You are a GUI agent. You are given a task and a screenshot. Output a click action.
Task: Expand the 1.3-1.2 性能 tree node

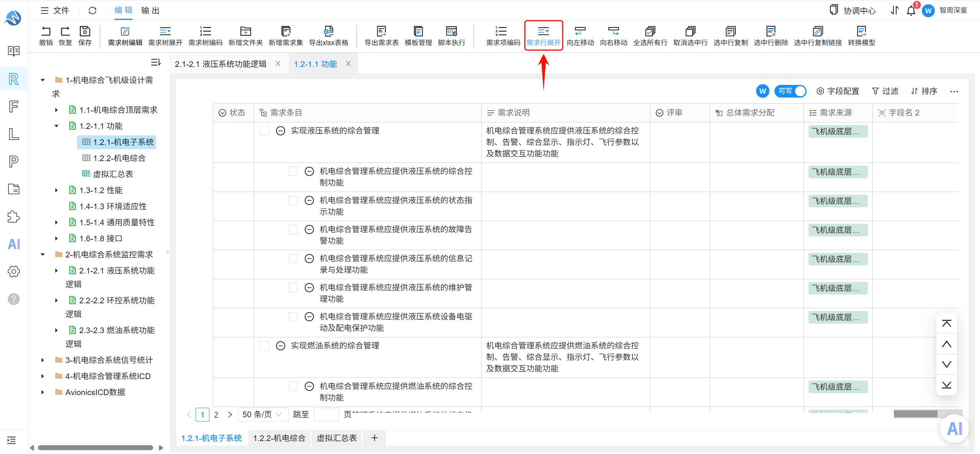pos(56,190)
